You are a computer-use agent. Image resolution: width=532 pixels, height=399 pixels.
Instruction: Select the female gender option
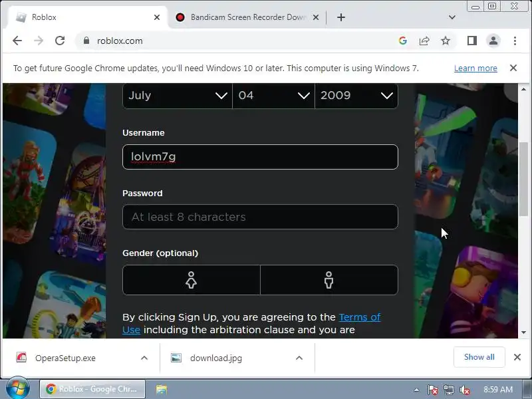pos(191,280)
